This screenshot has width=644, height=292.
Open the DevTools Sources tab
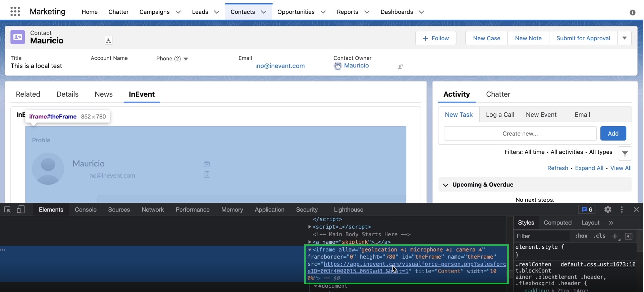pyautogui.click(x=119, y=210)
